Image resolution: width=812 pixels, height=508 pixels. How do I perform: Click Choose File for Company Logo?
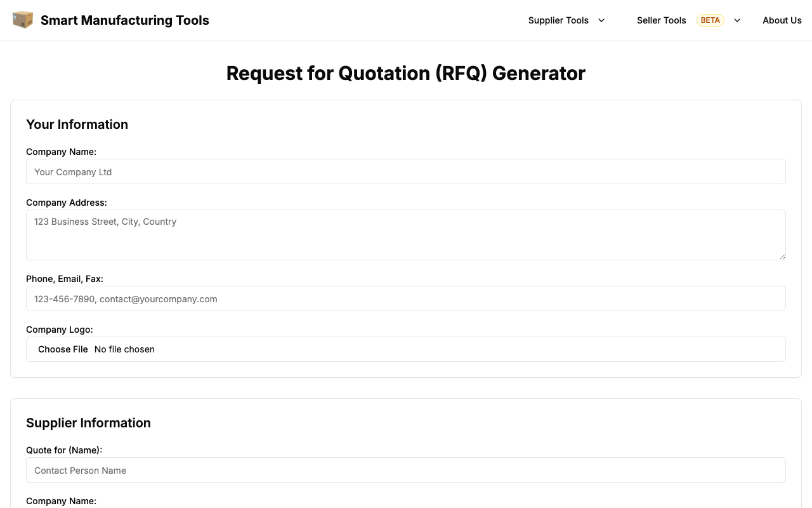[63, 349]
